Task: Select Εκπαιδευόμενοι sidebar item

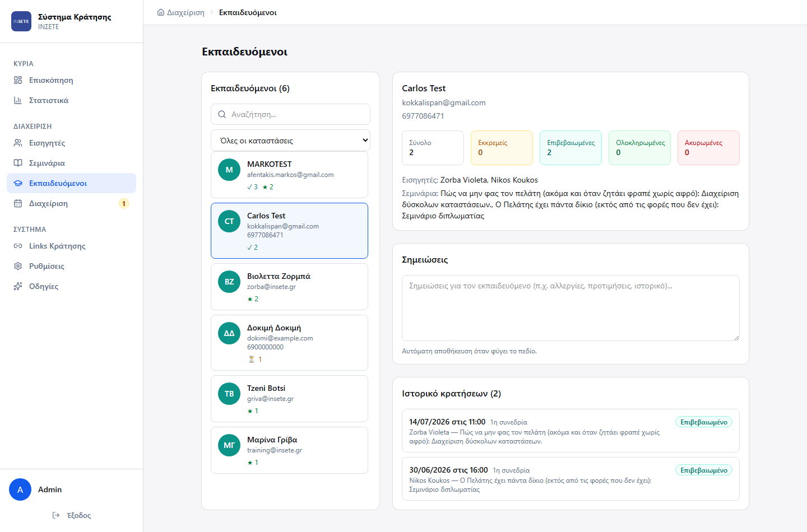Action: [x=71, y=183]
